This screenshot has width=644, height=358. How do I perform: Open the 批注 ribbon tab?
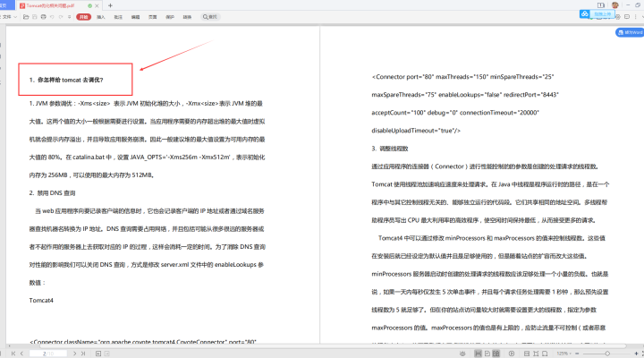coord(118,17)
